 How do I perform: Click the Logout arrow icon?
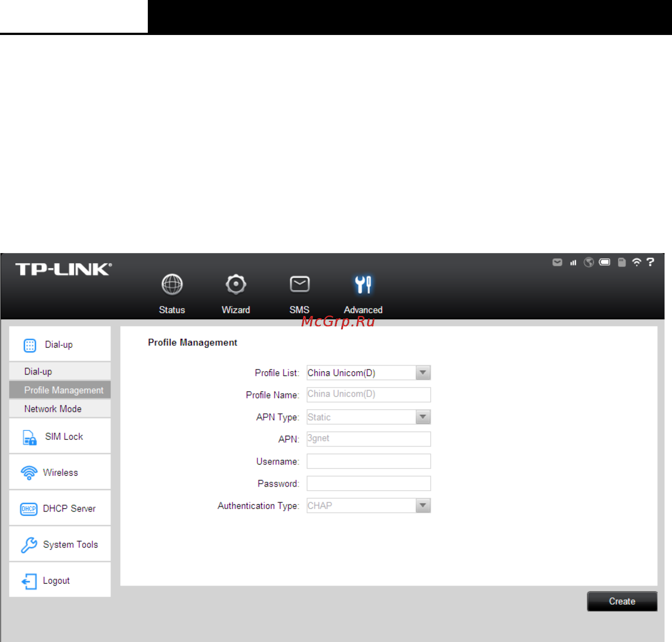29,581
